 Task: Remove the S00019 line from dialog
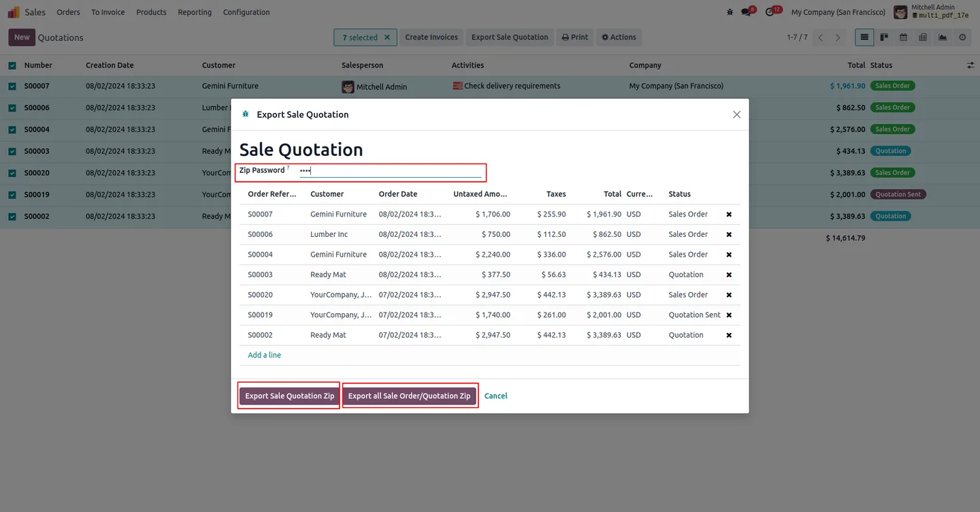click(729, 315)
